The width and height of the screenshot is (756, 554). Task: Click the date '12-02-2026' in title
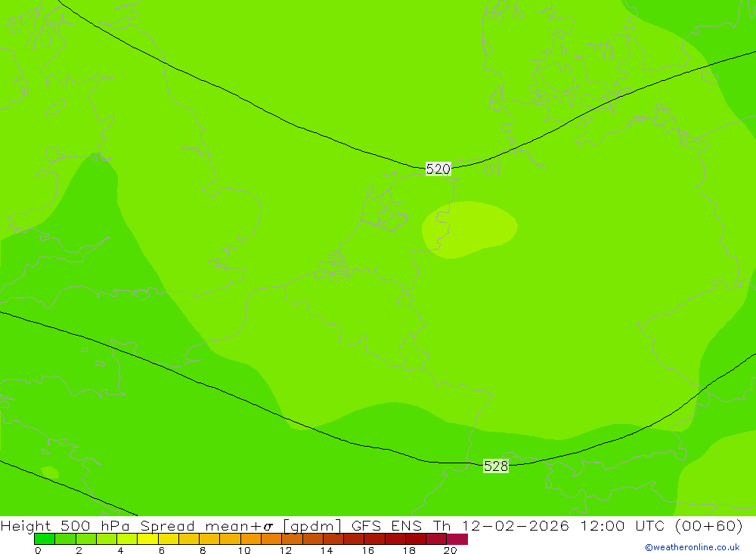(516, 525)
